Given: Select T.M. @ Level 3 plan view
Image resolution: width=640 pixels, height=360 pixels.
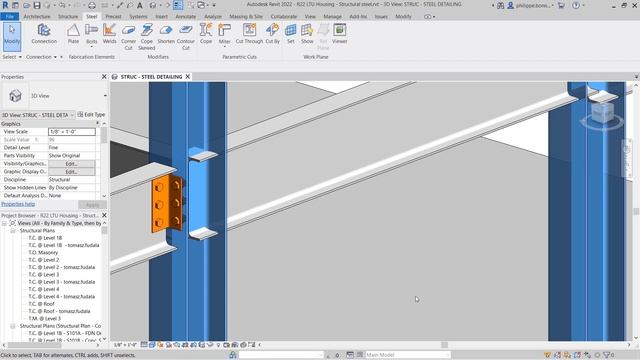Looking at the screenshot, I should click(44, 318).
